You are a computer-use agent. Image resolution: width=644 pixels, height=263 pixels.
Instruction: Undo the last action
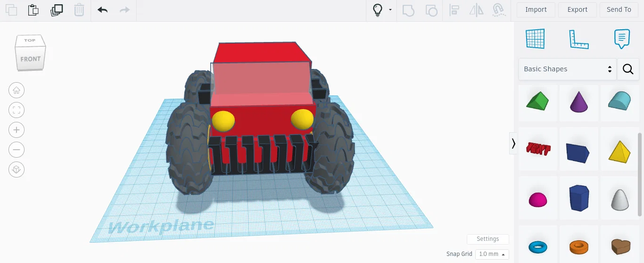[x=103, y=10]
